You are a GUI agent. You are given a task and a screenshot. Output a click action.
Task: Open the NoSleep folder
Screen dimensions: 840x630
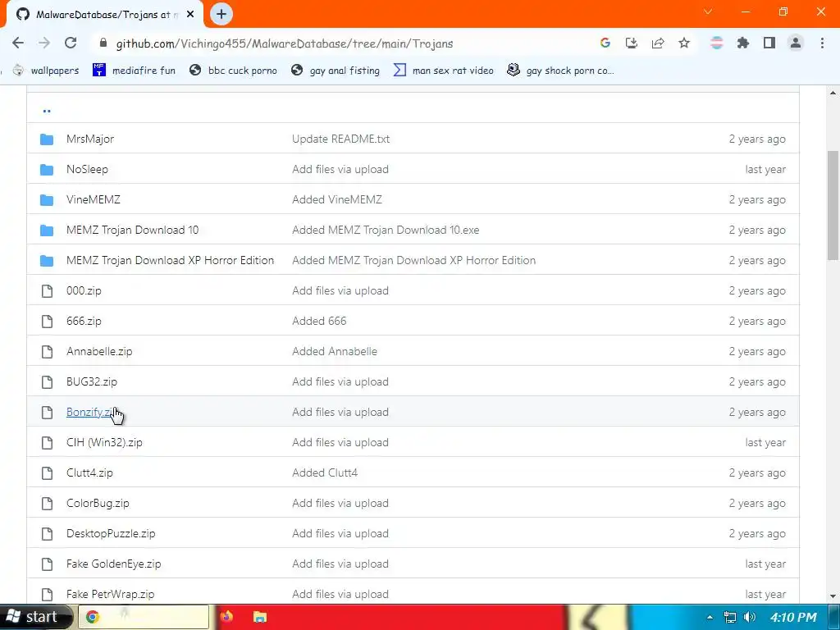point(87,169)
